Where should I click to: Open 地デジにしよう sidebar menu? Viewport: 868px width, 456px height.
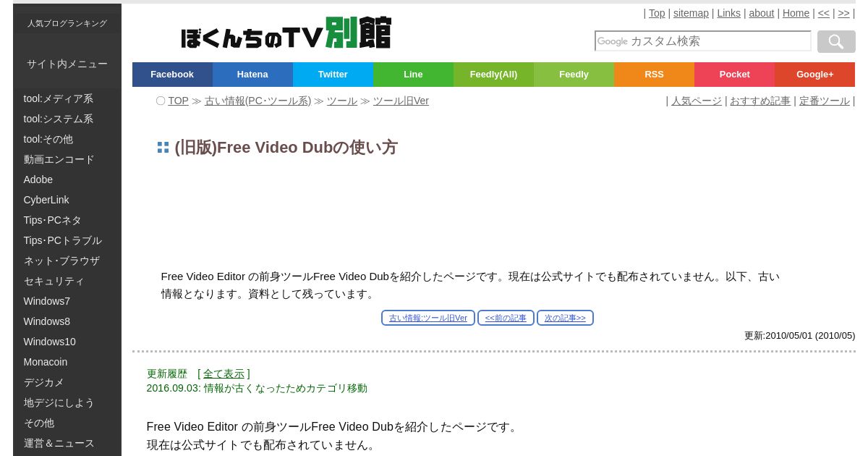point(67,402)
